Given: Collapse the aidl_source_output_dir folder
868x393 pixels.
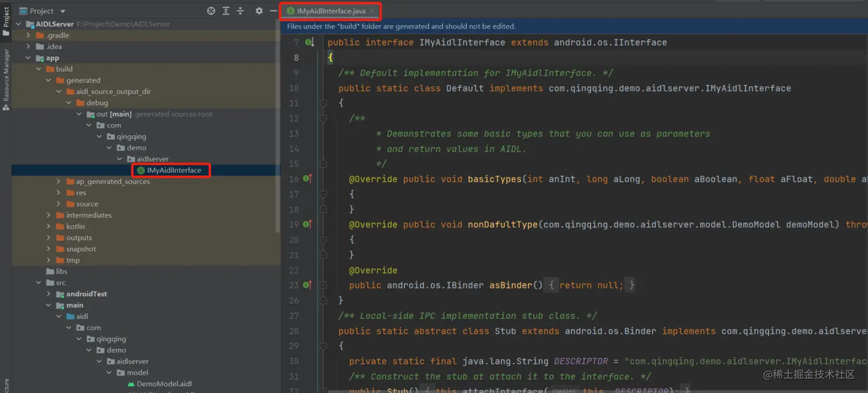Looking at the screenshot, I should click(x=59, y=91).
